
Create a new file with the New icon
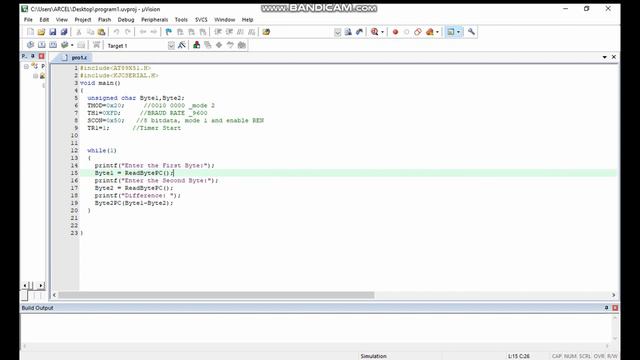pos(30,32)
